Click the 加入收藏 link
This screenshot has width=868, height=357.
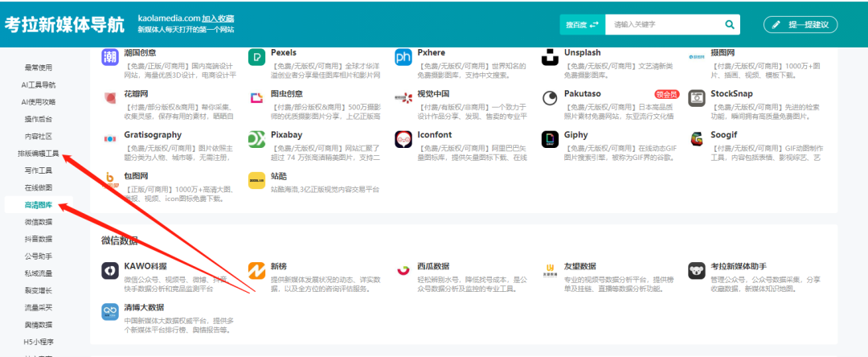click(x=218, y=18)
